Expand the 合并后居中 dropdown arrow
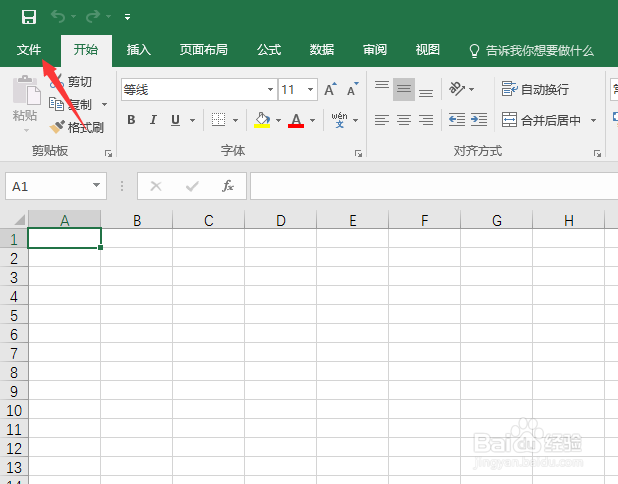Viewport: 618px width, 484px height. point(594,120)
